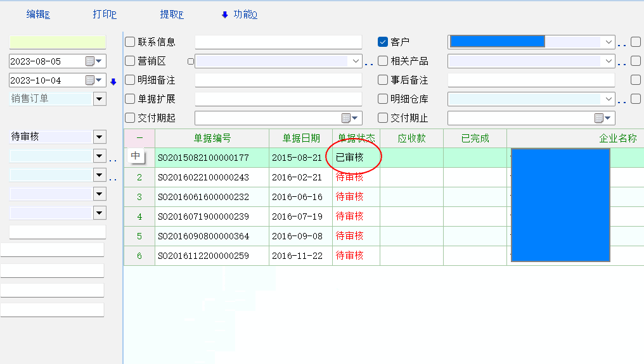Open the 编辑 menu
The width and height of the screenshot is (644, 364).
click(38, 15)
